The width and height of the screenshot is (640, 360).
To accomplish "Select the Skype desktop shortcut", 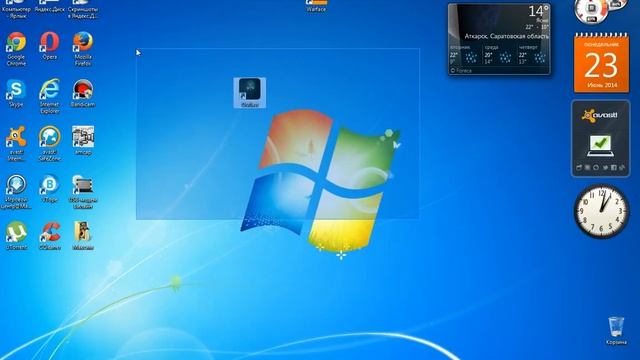I will pos(16,93).
